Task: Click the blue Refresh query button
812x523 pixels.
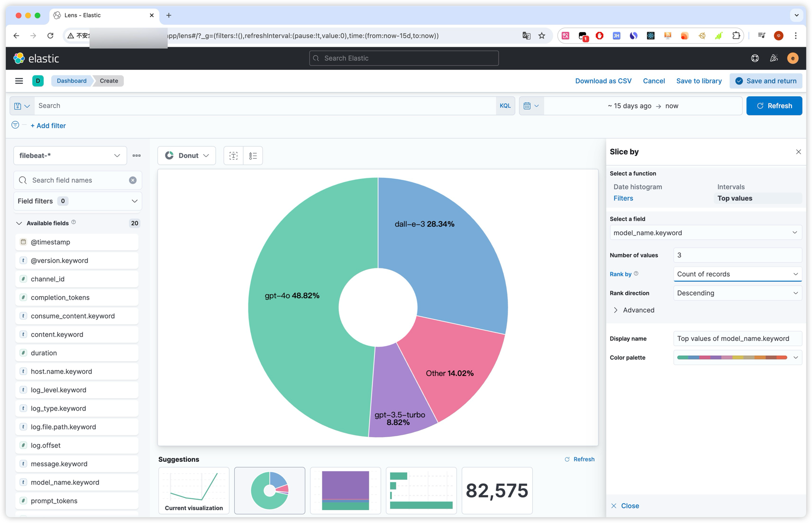Action: point(774,106)
